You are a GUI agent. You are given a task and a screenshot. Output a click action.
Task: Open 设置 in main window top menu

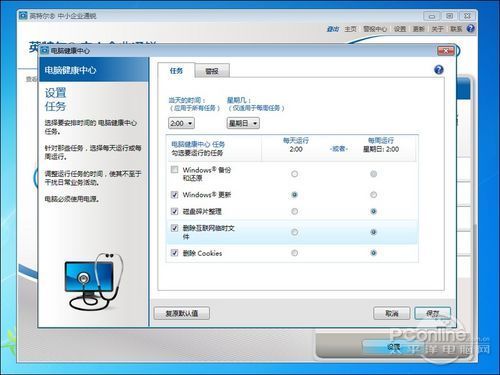(400, 29)
